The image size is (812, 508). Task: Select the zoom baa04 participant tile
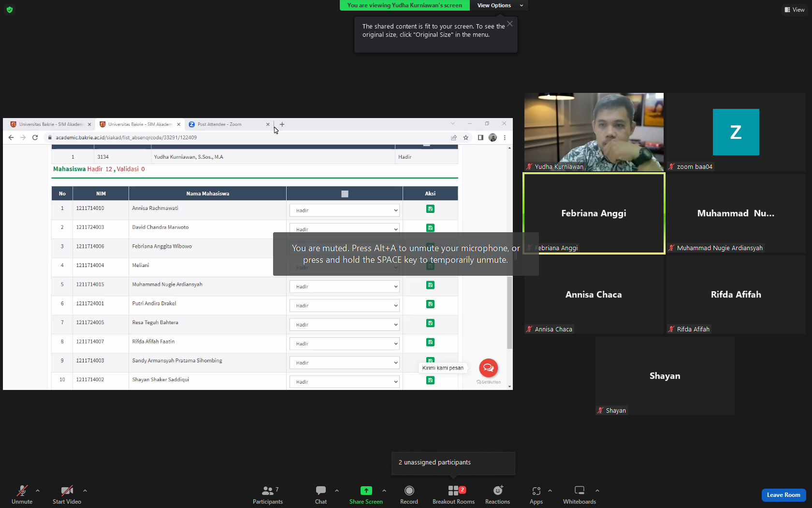coord(736,132)
